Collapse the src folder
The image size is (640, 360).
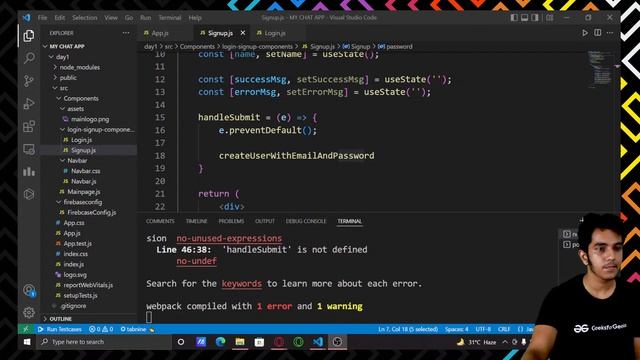point(64,88)
